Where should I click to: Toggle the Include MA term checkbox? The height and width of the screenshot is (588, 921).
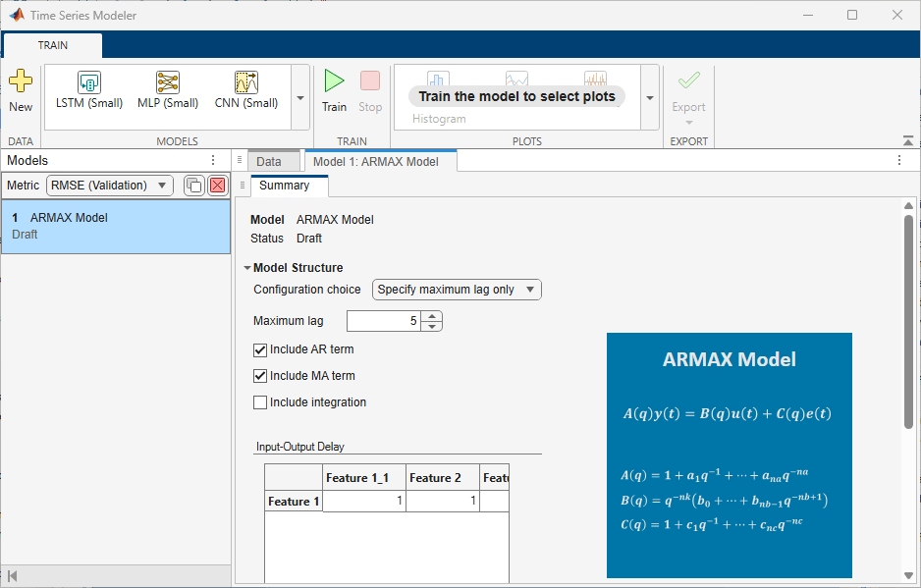pos(260,376)
